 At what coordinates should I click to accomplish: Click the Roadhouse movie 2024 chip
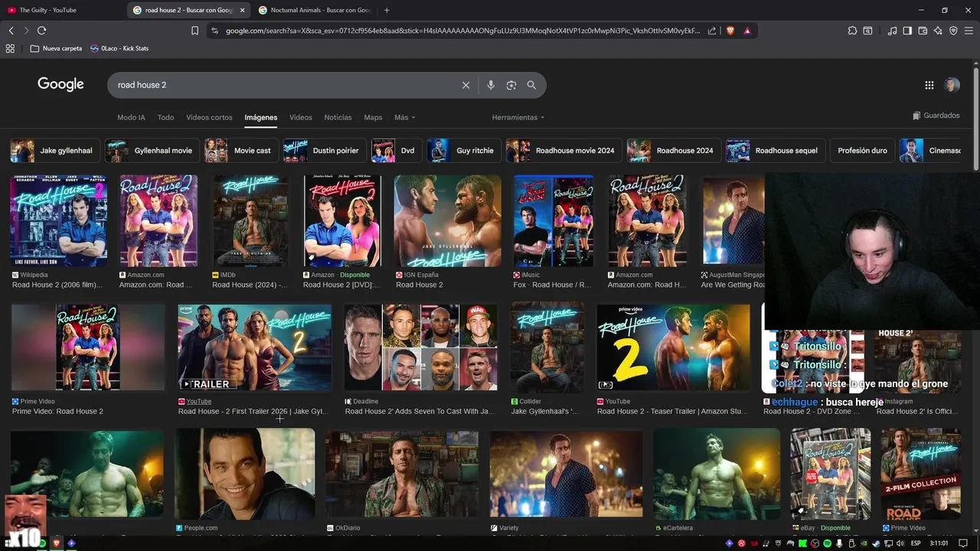563,151
